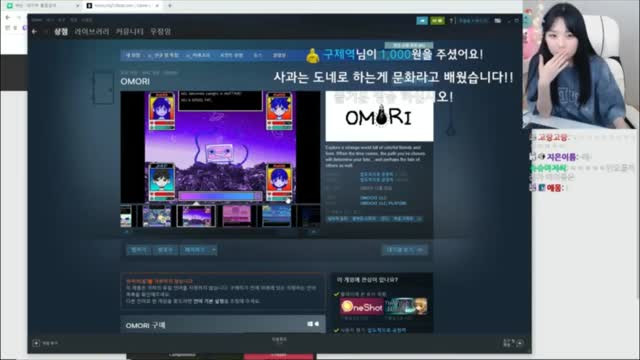Select the pink room screenshot thumbnail
The height and width of the screenshot is (360, 640).
(x=237, y=216)
